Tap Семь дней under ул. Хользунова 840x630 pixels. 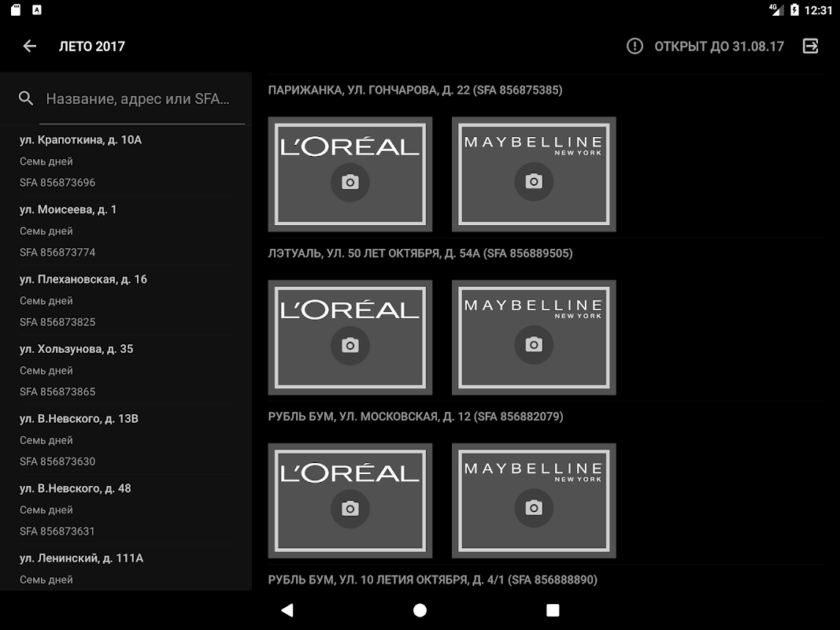[x=46, y=370]
